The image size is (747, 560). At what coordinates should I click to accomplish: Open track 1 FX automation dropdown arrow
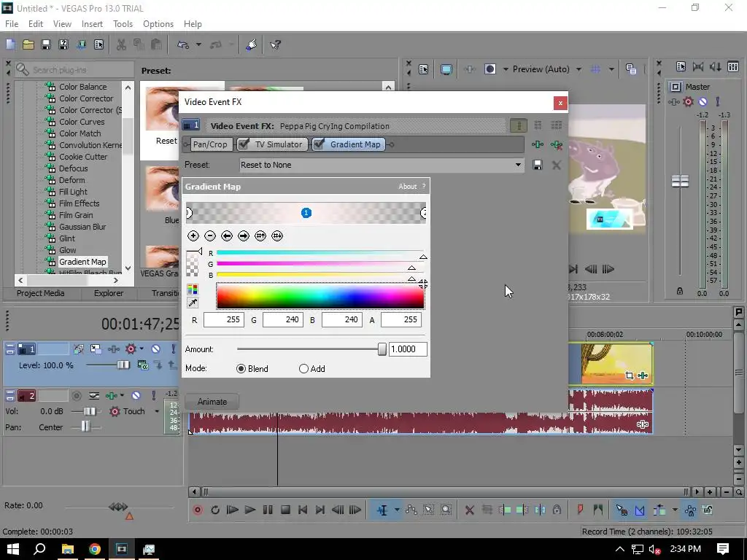click(x=142, y=349)
